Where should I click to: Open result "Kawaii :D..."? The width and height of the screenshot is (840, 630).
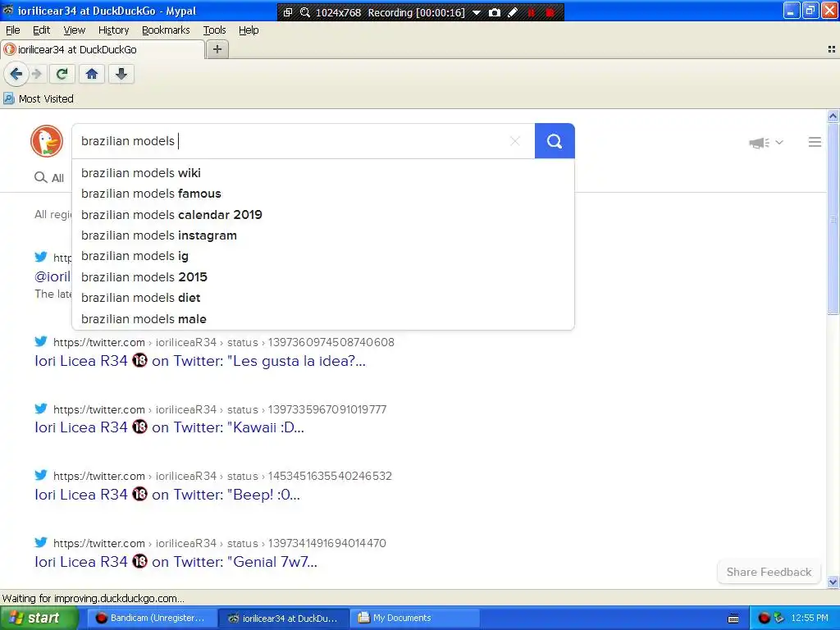(169, 427)
